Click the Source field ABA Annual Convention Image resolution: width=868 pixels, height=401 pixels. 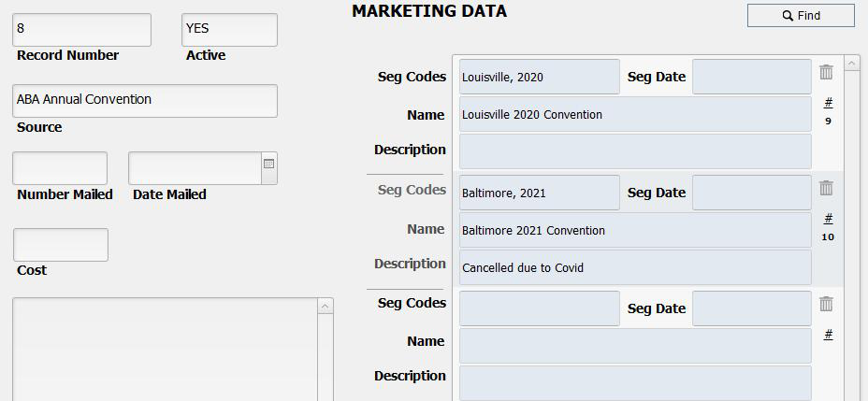pos(145,100)
